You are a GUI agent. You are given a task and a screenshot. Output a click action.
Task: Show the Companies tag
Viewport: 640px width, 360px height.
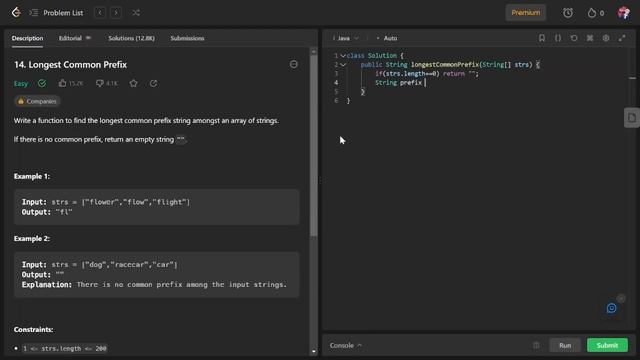(37, 101)
